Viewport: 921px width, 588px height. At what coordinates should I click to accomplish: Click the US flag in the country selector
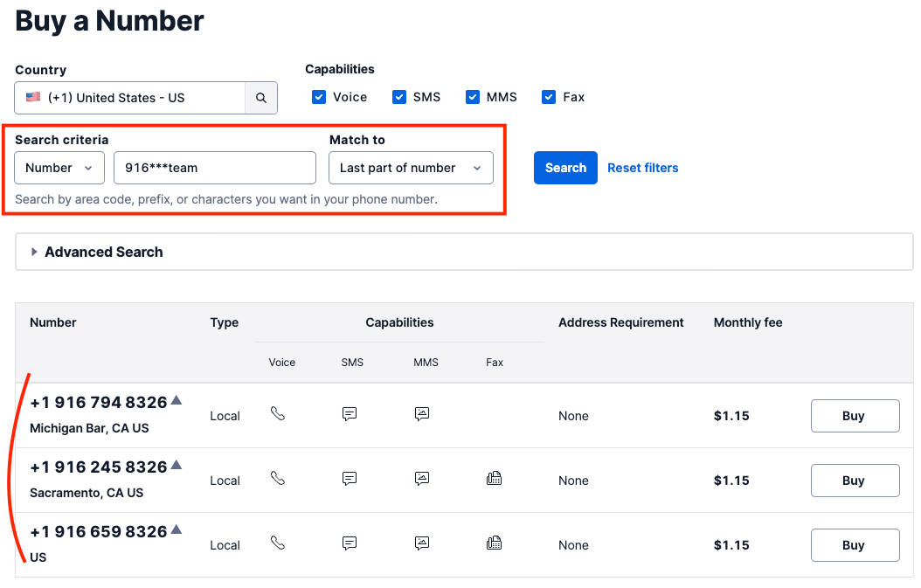pos(32,97)
